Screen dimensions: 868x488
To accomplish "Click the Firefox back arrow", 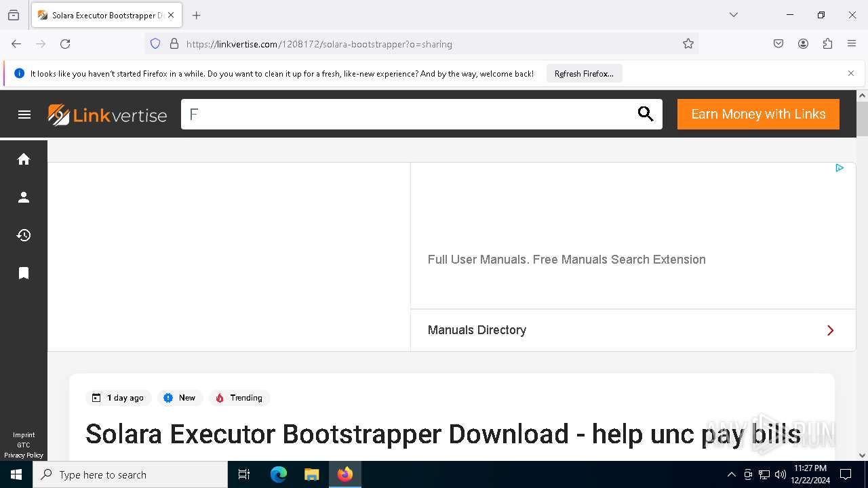I will [x=16, y=44].
